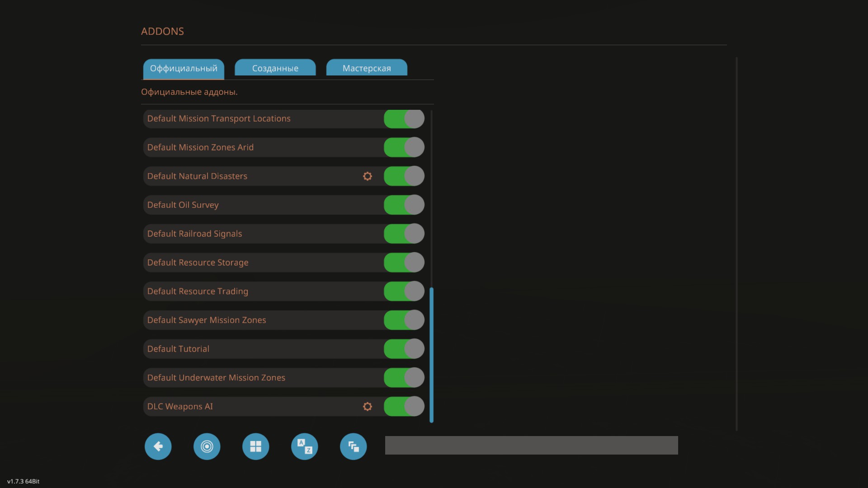Screen dimensions: 868x488
Task: Toggle Default Resource Trading addon
Action: (x=404, y=291)
